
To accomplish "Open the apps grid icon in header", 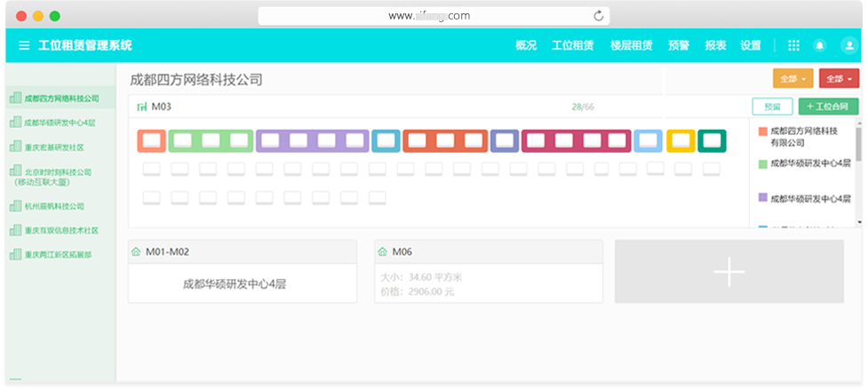I will tap(793, 45).
